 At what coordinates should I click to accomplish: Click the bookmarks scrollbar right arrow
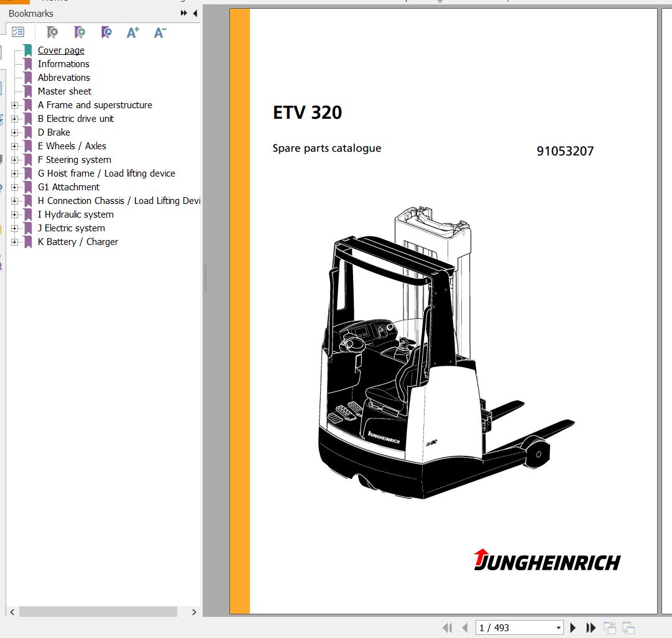coord(194,612)
